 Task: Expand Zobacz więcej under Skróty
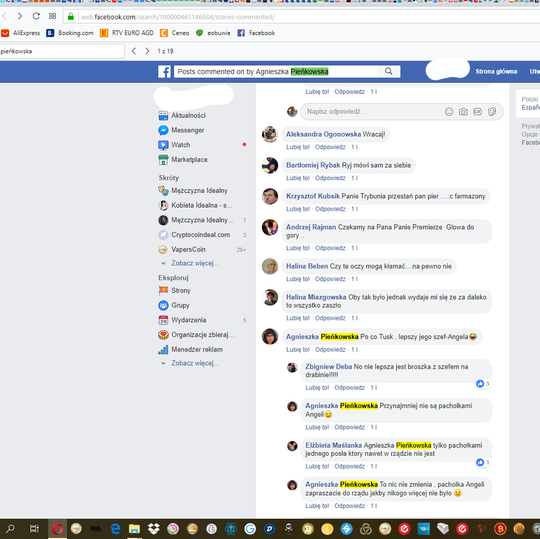[195, 263]
